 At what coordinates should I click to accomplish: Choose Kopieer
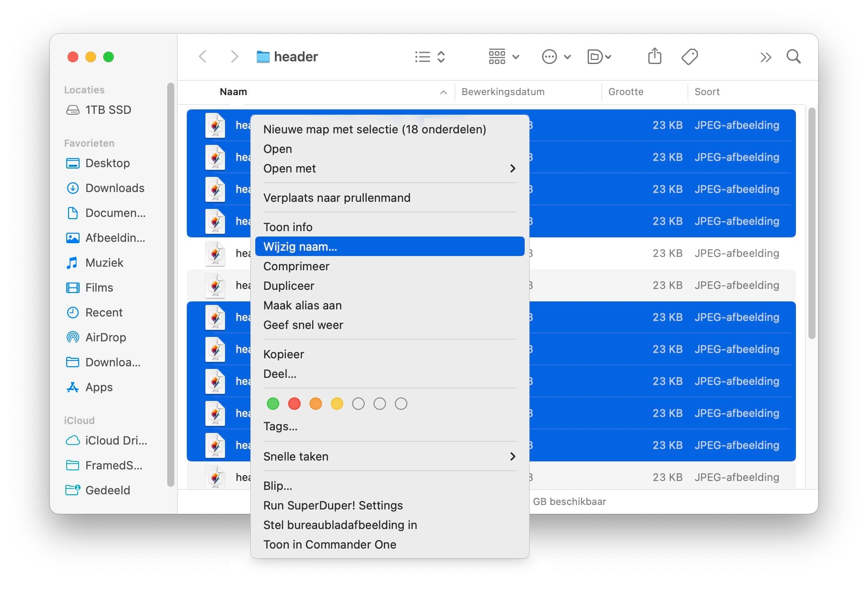[390, 354]
